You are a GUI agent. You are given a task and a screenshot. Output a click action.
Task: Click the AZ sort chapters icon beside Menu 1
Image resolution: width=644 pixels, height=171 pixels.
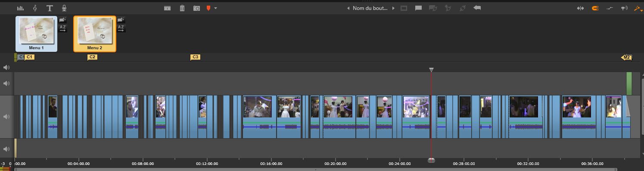(x=62, y=28)
